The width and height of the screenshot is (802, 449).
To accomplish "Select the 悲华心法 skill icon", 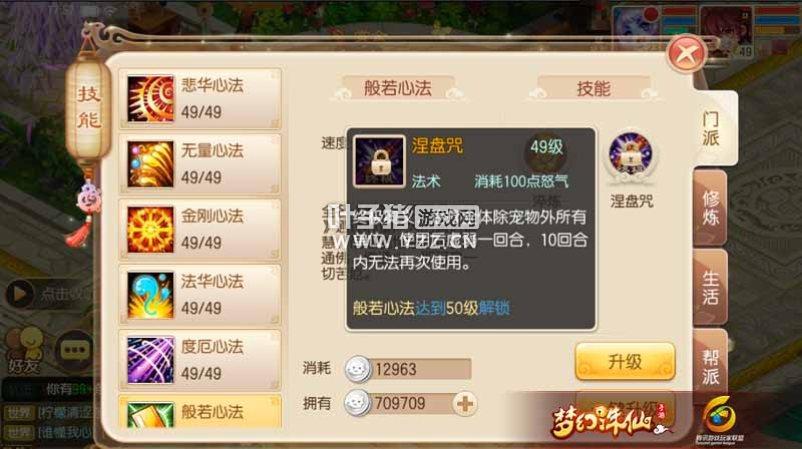I will [150, 99].
